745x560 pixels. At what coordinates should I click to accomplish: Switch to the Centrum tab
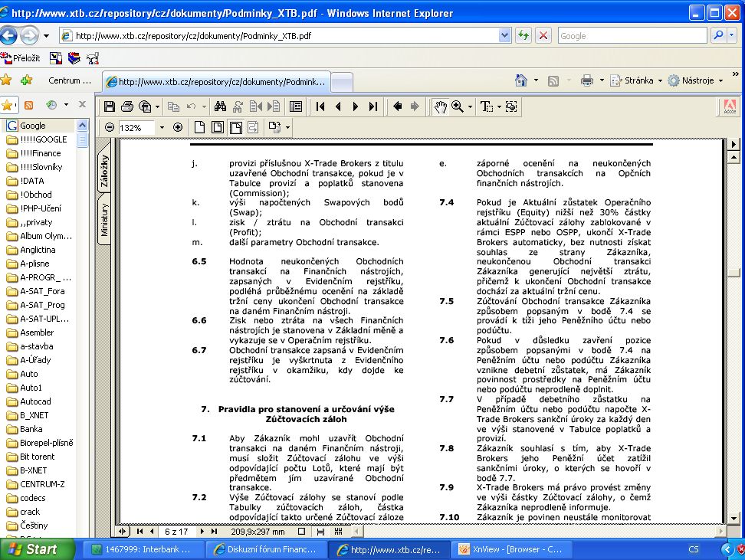point(70,80)
